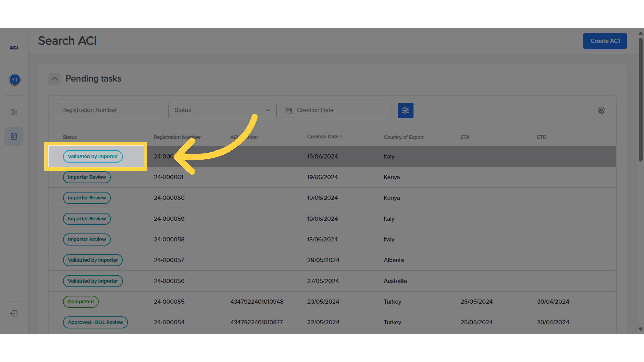Viewport: 644px width, 362px height.
Task: Click the Registration Number column header
Action: tap(177, 137)
